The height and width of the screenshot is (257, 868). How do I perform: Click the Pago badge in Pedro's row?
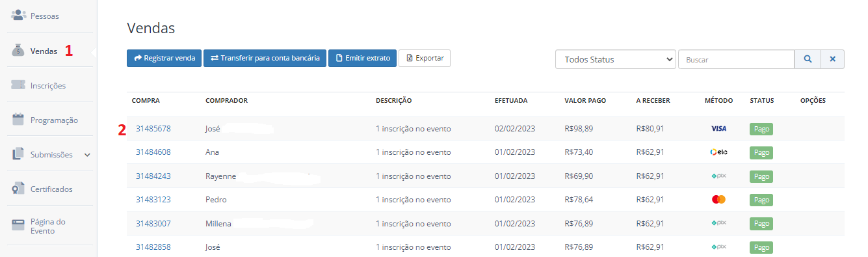762,199
